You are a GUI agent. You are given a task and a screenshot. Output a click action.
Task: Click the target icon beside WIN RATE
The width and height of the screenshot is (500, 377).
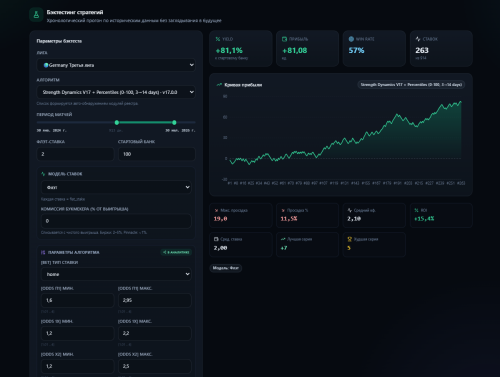click(351, 39)
